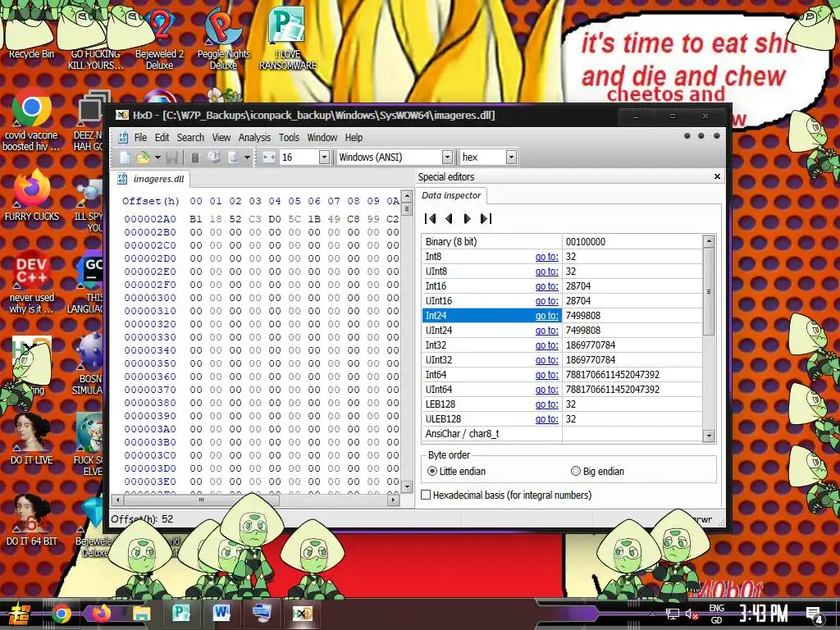Select the Binary (8 bit) value 00100000

coord(586,242)
